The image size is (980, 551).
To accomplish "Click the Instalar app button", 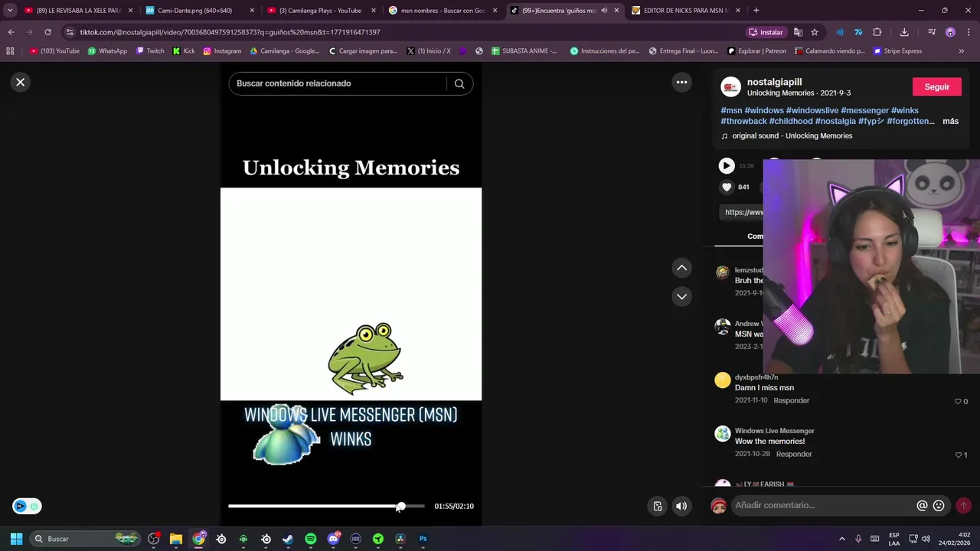I will click(766, 32).
